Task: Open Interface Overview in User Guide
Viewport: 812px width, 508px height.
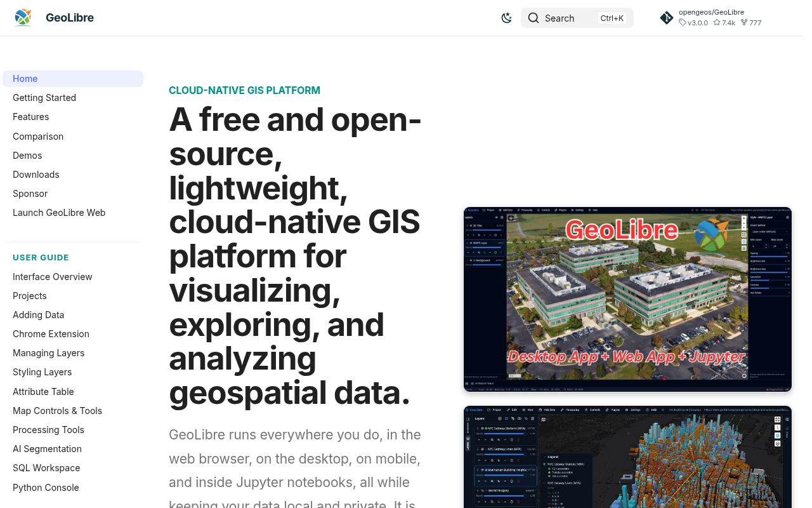Action: [53, 277]
